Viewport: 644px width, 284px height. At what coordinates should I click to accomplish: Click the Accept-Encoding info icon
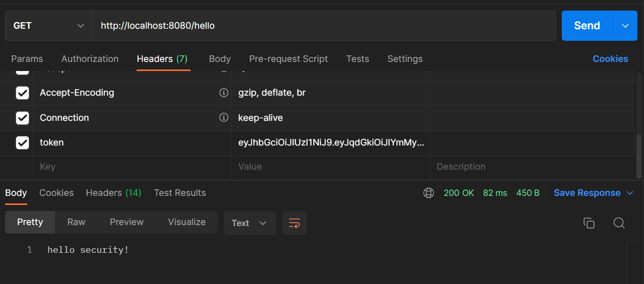tap(224, 93)
